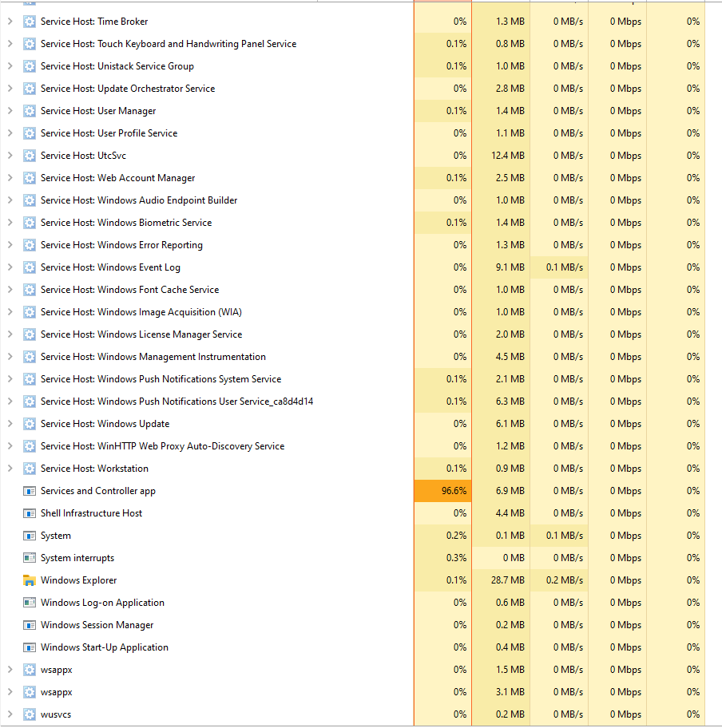Select the 4.5 MB memory value
Screen dimensions: 722x728
coord(510,357)
